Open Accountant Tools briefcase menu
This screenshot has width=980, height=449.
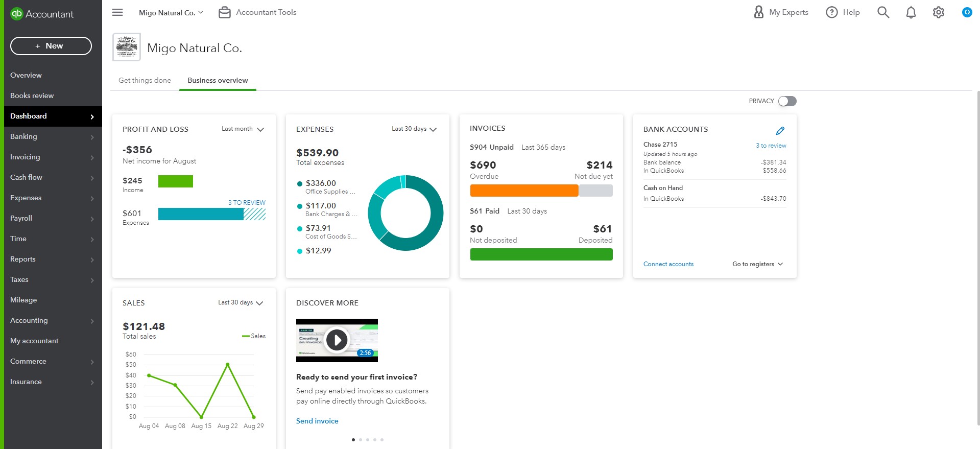click(257, 12)
